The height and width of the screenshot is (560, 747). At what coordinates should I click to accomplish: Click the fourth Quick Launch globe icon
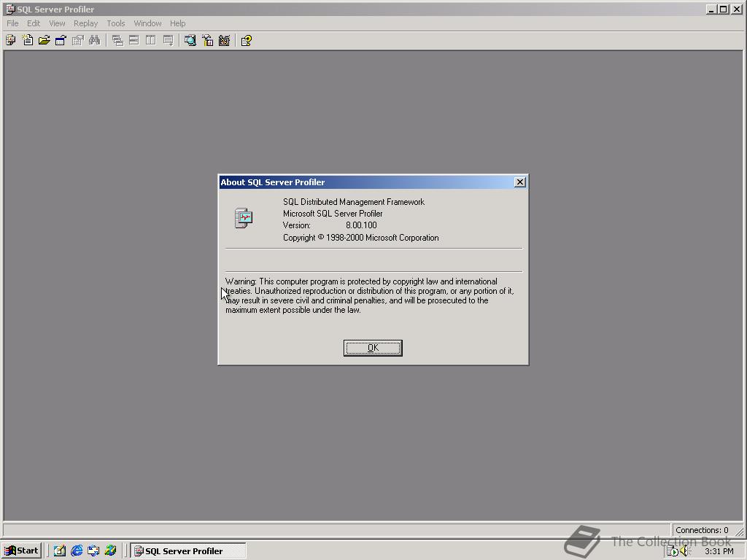pos(111,551)
